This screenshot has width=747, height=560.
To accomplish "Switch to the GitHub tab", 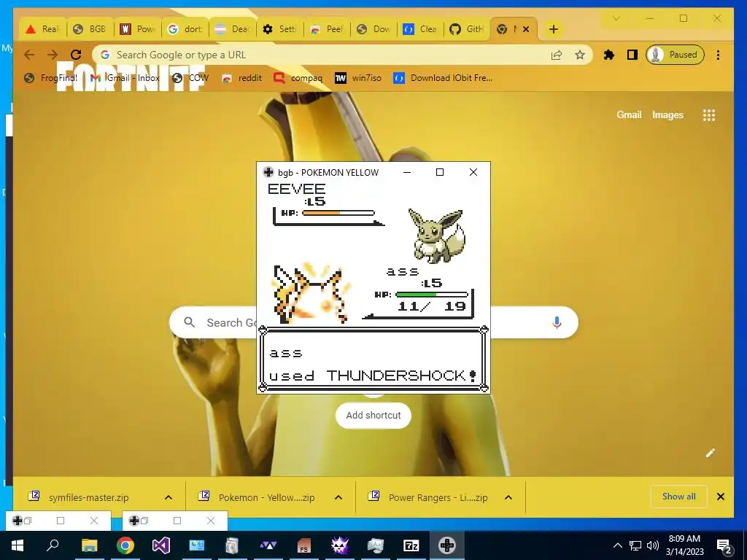I will [468, 29].
